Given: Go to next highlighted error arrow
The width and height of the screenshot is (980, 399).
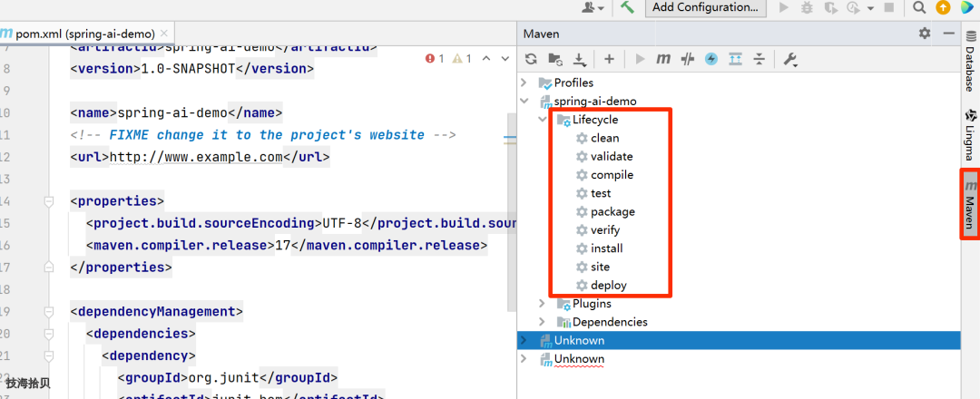Looking at the screenshot, I should tap(505, 59).
